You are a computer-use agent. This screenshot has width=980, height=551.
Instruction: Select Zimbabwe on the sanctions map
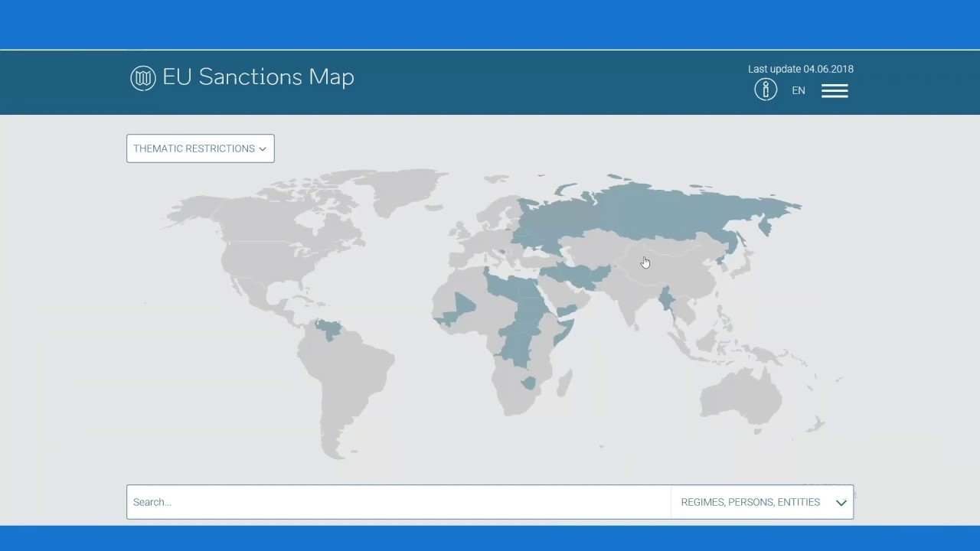pos(528,383)
